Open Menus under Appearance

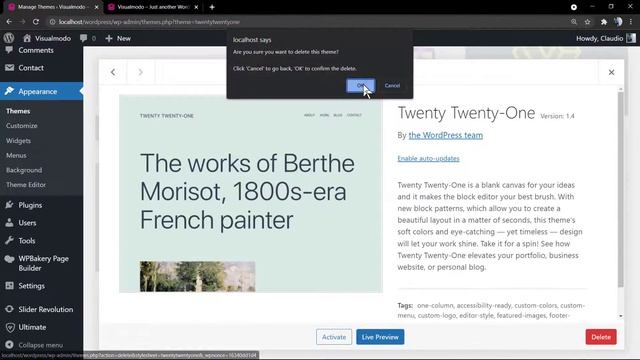[x=16, y=155]
